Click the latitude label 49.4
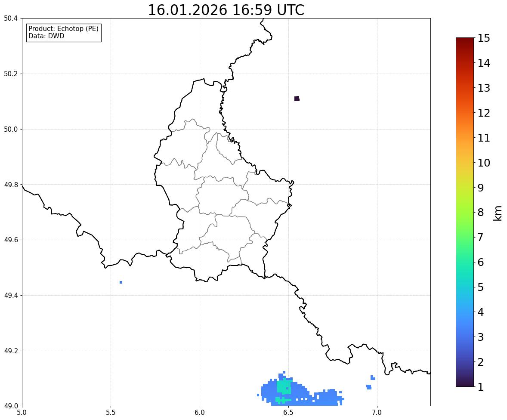The height and width of the screenshot is (420, 507). (10, 295)
